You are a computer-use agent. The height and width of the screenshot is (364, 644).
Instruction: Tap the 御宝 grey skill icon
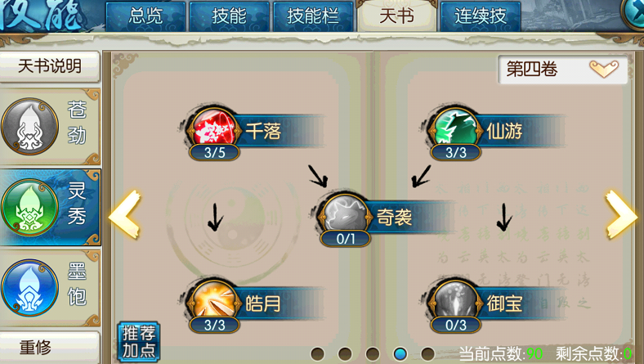tap(455, 301)
